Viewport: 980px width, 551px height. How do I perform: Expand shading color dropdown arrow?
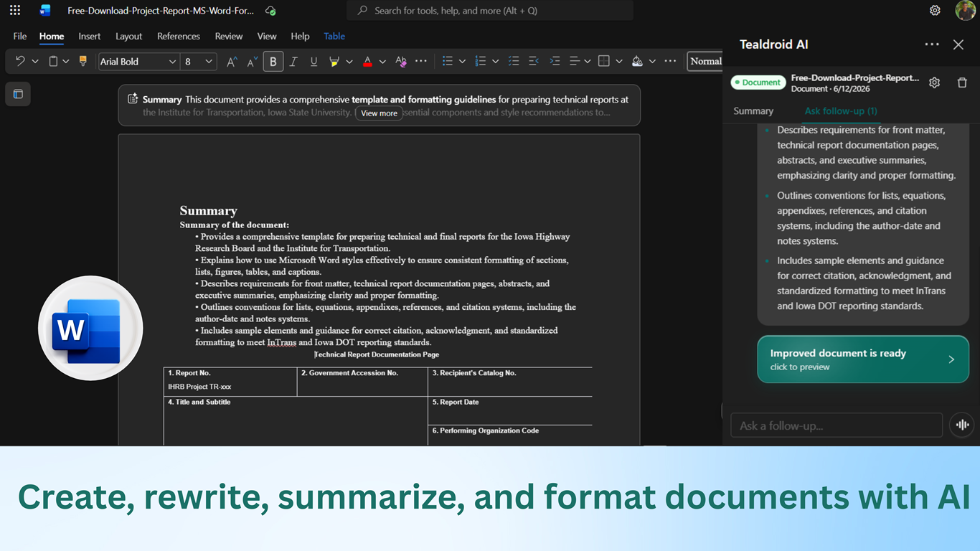click(x=652, y=62)
